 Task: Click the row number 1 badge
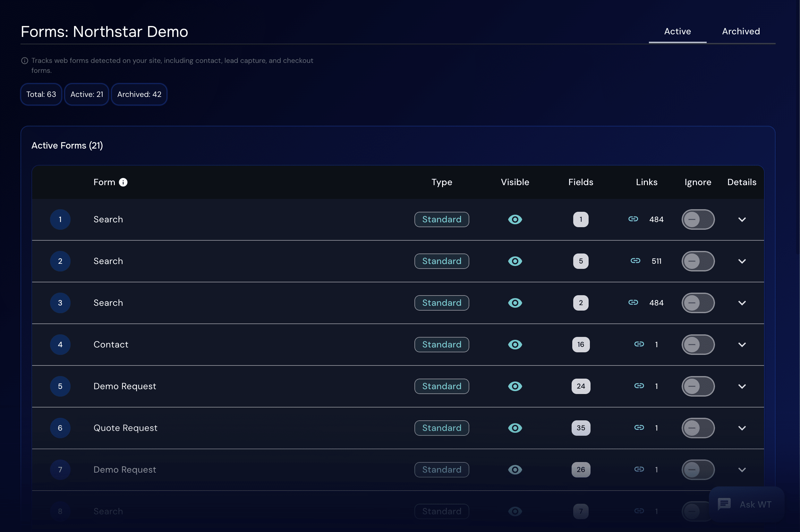point(60,219)
